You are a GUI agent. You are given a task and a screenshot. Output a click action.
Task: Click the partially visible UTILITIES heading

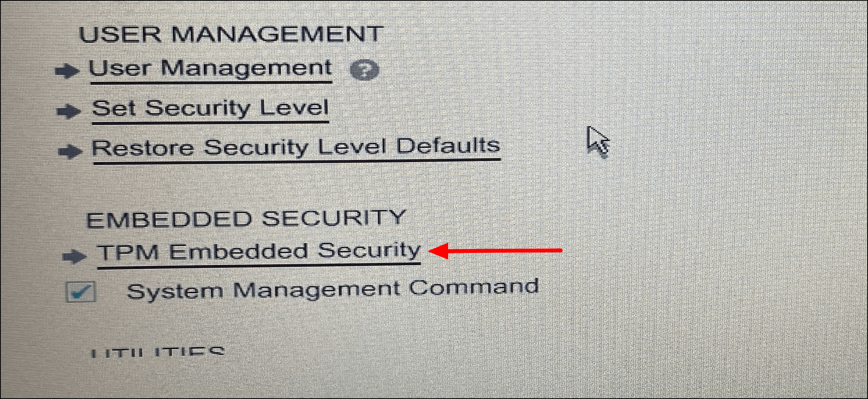(157, 351)
